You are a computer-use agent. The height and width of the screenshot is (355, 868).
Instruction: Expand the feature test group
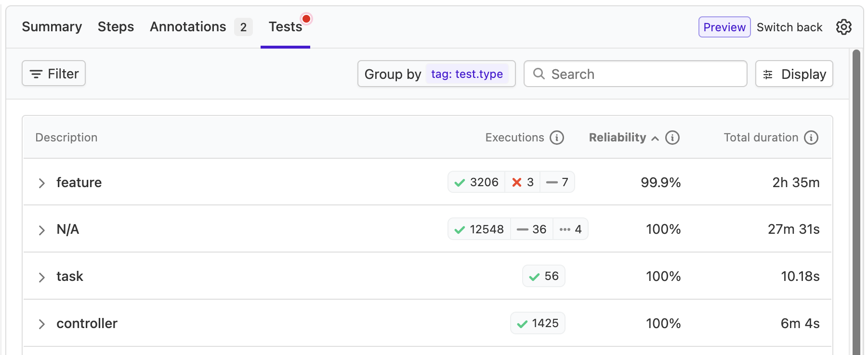click(x=42, y=183)
